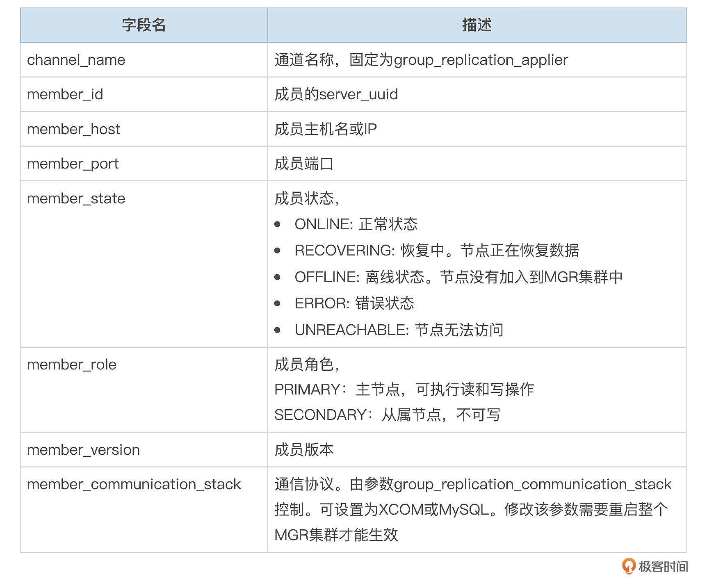This screenshot has height=588, width=707.
Task: Click the PRIMARY role description line
Action: tap(404, 390)
